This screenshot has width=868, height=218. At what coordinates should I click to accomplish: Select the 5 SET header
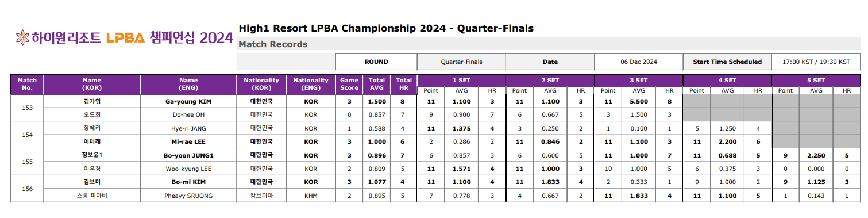[x=816, y=81]
